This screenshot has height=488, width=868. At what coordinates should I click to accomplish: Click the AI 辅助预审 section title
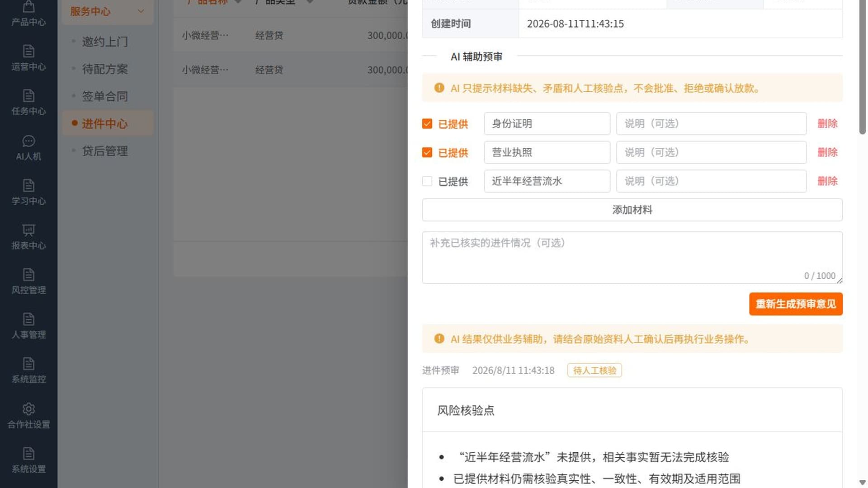click(x=476, y=56)
